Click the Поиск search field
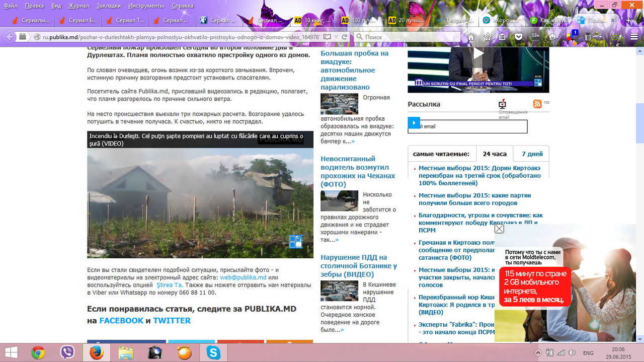 407,37
